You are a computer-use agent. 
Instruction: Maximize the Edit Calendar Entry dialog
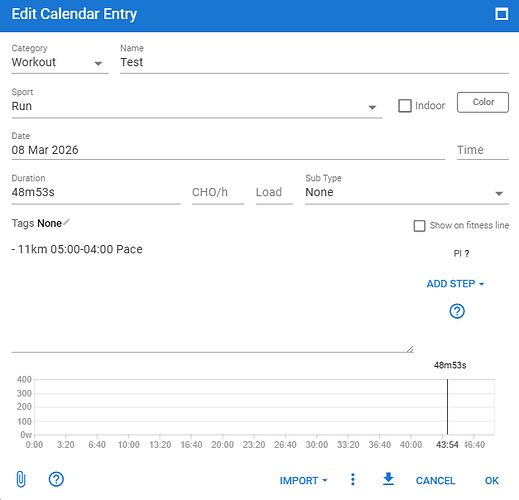502,14
